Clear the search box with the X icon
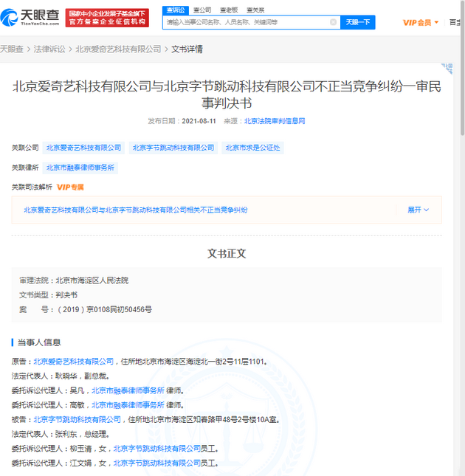The width and height of the screenshot is (465, 476). [x=333, y=22]
